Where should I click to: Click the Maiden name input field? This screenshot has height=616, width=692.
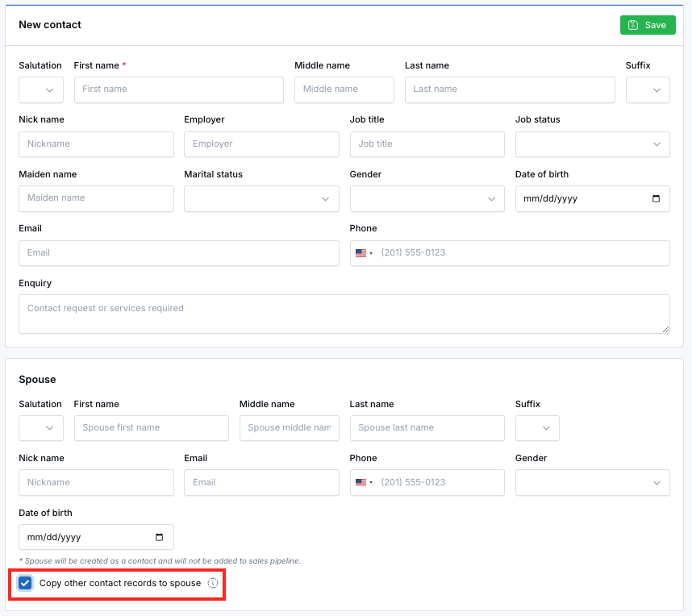(96, 198)
